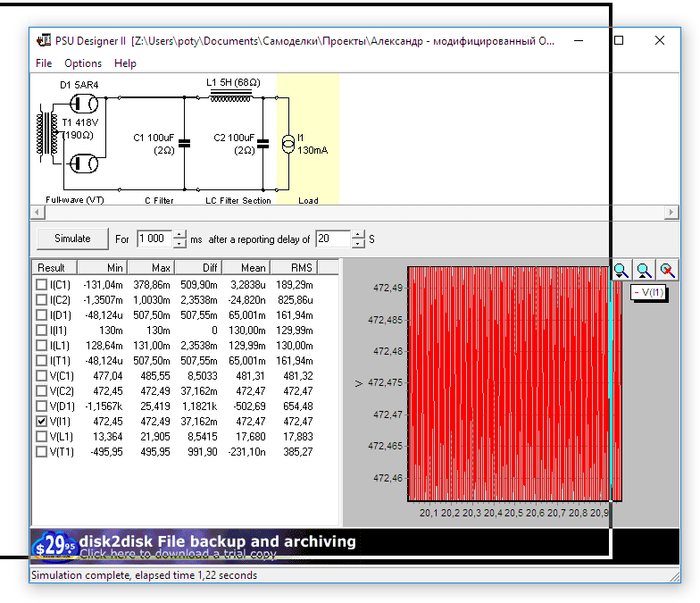Select the transformer T1 symbol in the schematic
The image size is (700, 603).
[x=47, y=133]
